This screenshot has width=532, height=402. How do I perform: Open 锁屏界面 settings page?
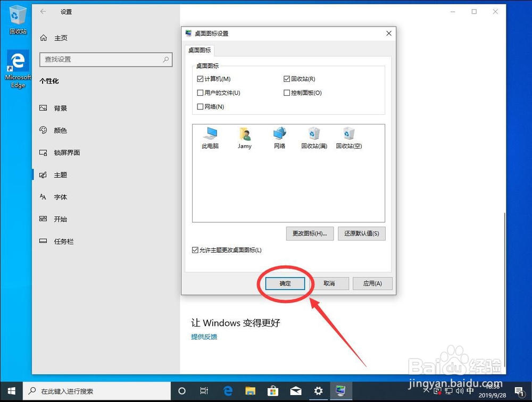pos(67,153)
